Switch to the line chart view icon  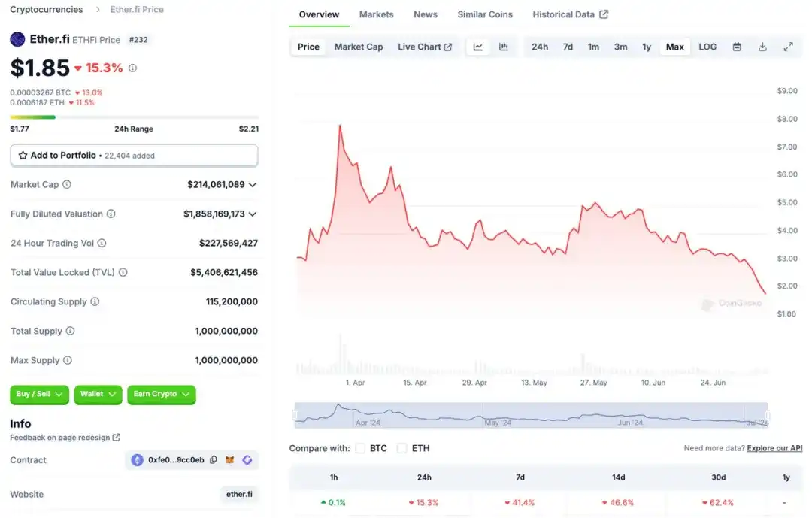(478, 47)
